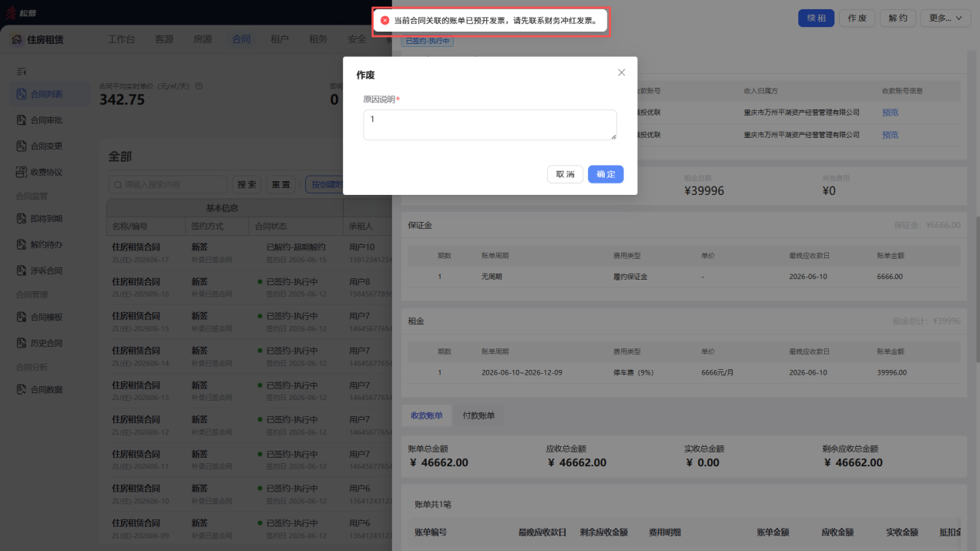
Task: Select contract row ZL(住)-202606-14
Action: [x=249, y=356]
